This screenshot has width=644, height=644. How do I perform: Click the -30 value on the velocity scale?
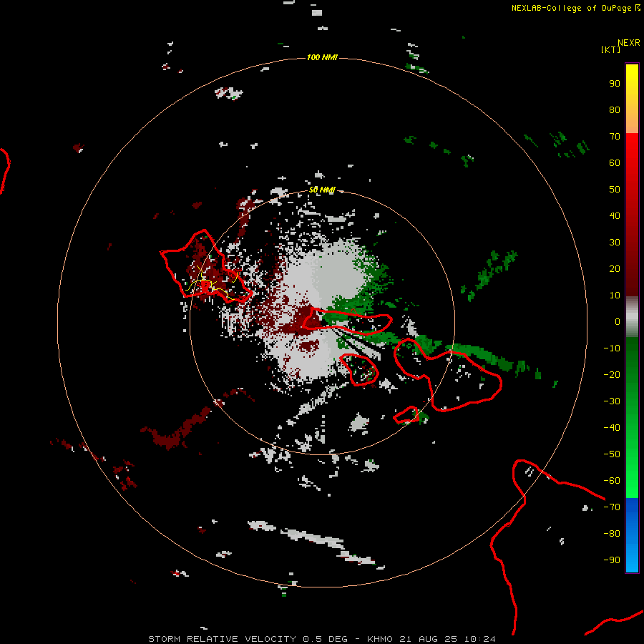tap(612, 401)
